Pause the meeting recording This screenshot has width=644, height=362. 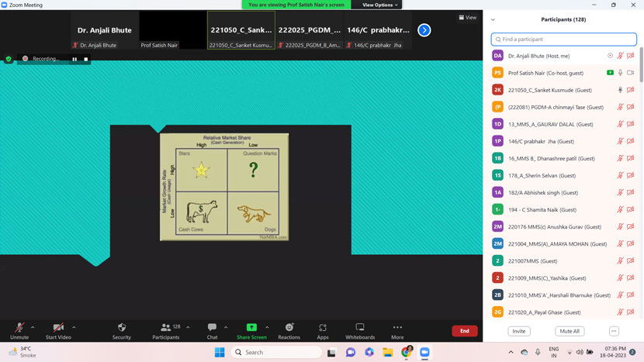point(74,59)
